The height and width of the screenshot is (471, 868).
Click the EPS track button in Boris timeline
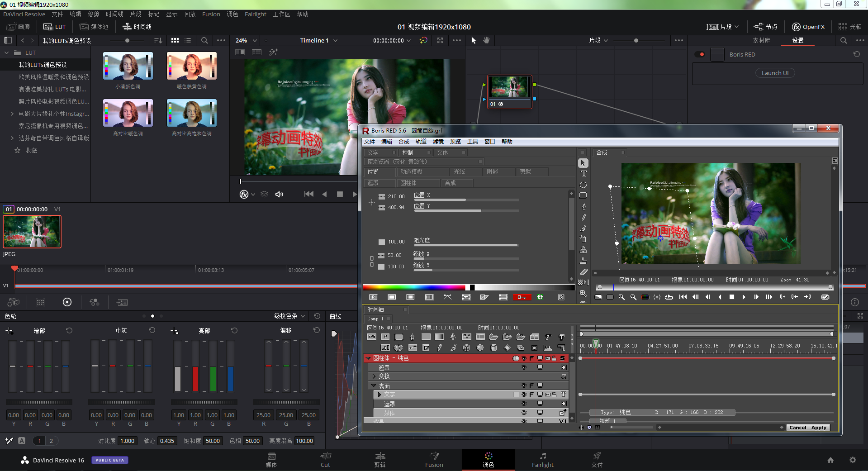[372, 337]
